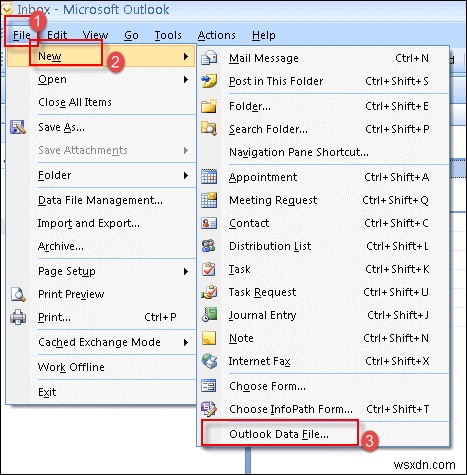
Task: Open Data File Management…
Action: [x=100, y=200]
